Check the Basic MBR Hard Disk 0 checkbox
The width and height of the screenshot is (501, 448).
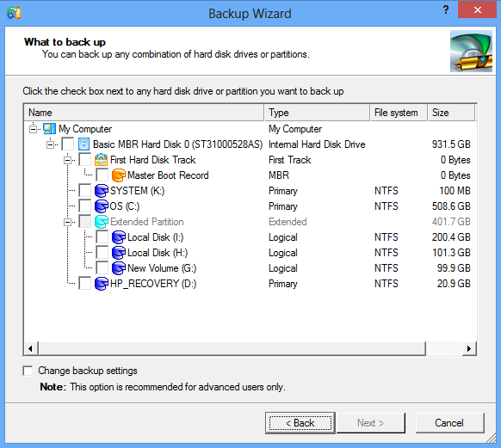68,144
